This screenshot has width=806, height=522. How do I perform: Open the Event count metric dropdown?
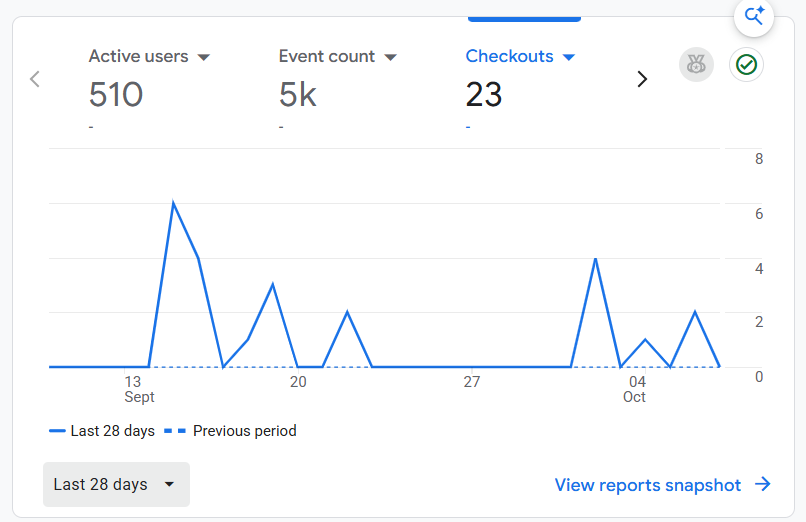click(x=338, y=56)
